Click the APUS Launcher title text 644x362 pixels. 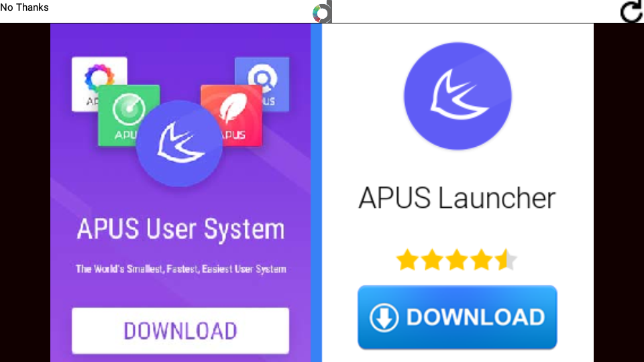point(457,198)
